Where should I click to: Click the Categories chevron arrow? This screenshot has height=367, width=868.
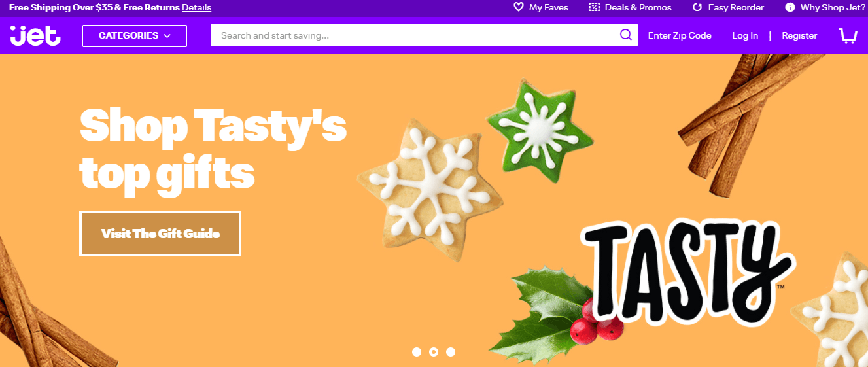pos(167,36)
